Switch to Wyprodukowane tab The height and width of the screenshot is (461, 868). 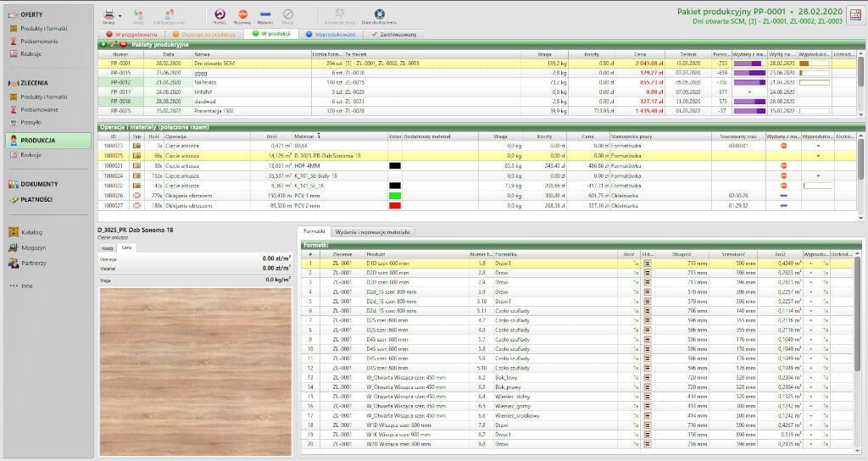click(331, 34)
